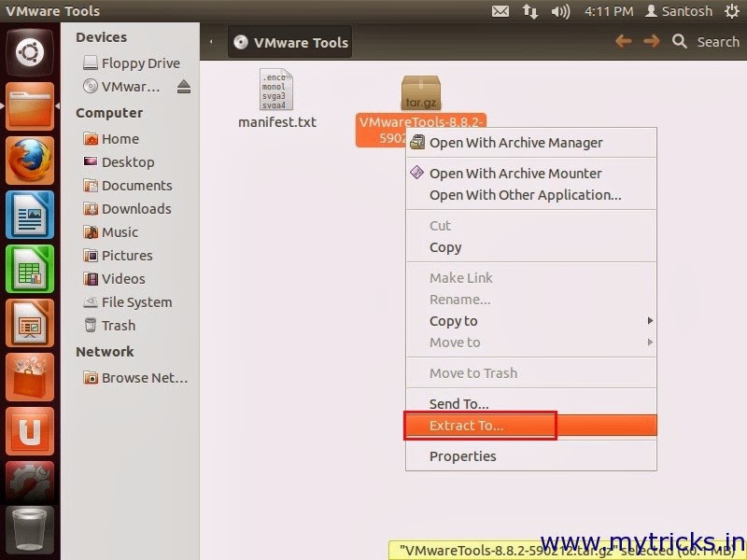Open Pictures in the sidebar

(x=118, y=255)
